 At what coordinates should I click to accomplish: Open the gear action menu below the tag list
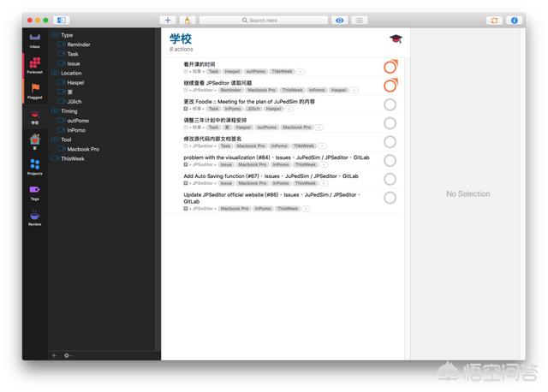coord(68,355)
